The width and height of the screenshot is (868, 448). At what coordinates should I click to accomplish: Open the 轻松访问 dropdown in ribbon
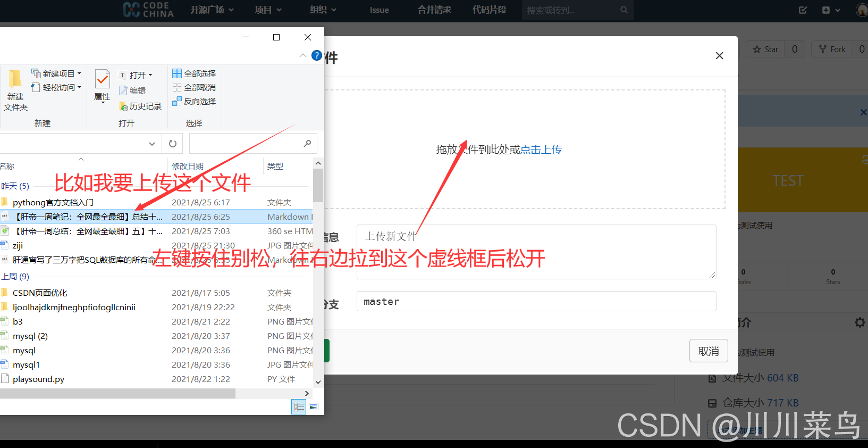56,87
